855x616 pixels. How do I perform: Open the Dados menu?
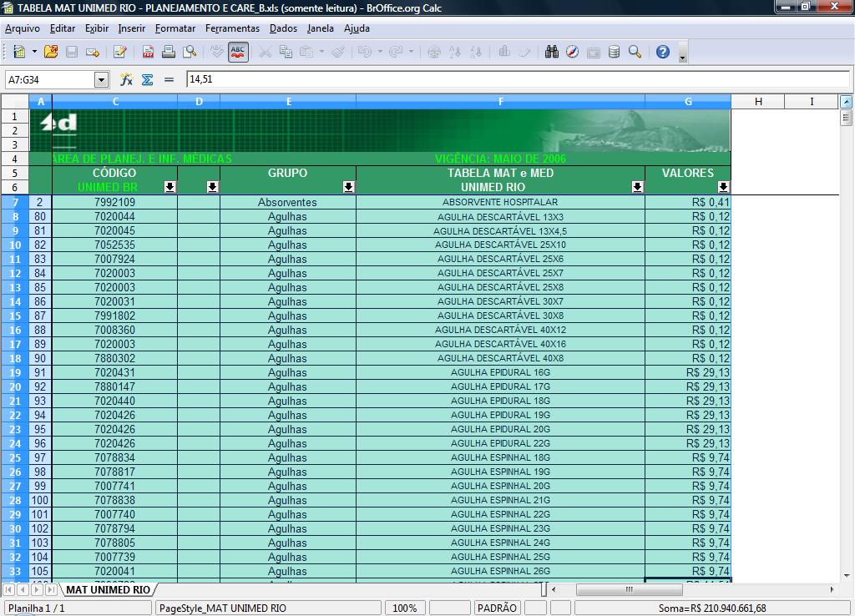point(284,28)
